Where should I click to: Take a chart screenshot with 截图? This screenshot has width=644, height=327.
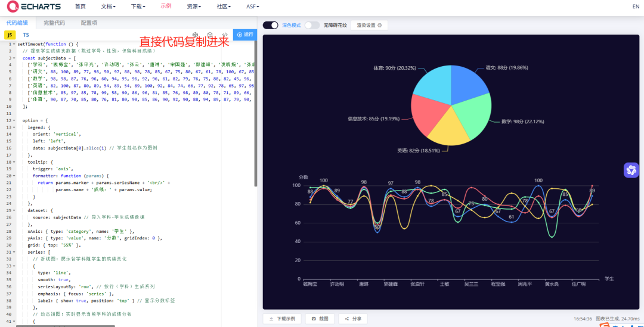coord(320,319)
